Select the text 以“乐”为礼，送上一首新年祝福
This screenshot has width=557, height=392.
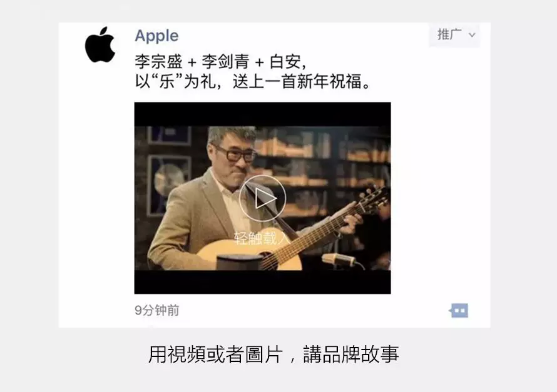pos(253,82)
